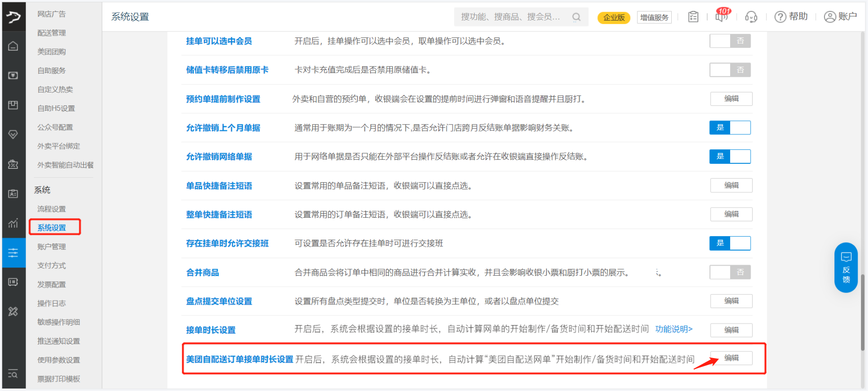Open 使用参数设置 menu item
The height and width of the screenshot is (391, 868).
(x=58, y=360)
